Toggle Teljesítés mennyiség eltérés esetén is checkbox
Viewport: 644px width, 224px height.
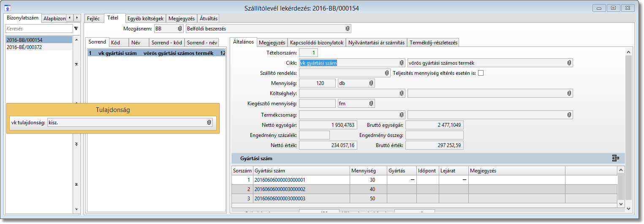coord(481,73)
